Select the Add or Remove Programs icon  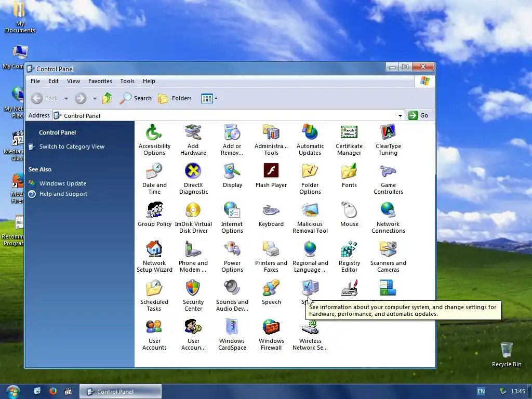tap(232, 139)
